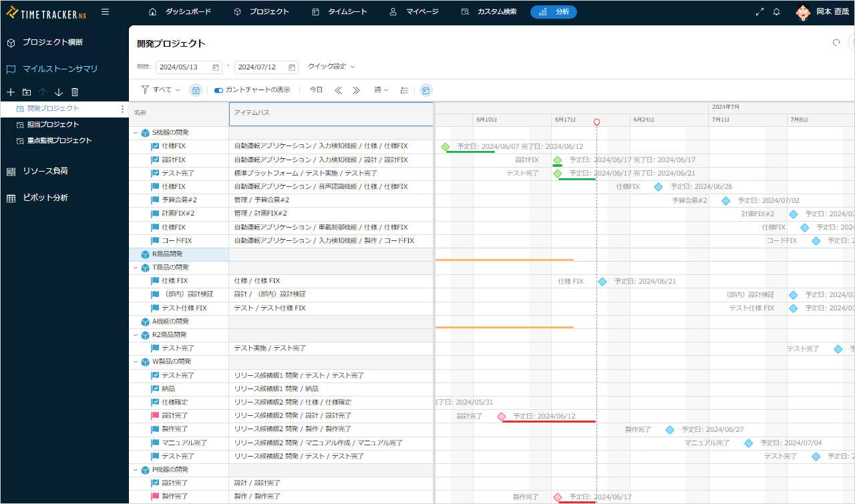
Task: Open the クイック設定 dropdown
Action: [x=331, y=67]
